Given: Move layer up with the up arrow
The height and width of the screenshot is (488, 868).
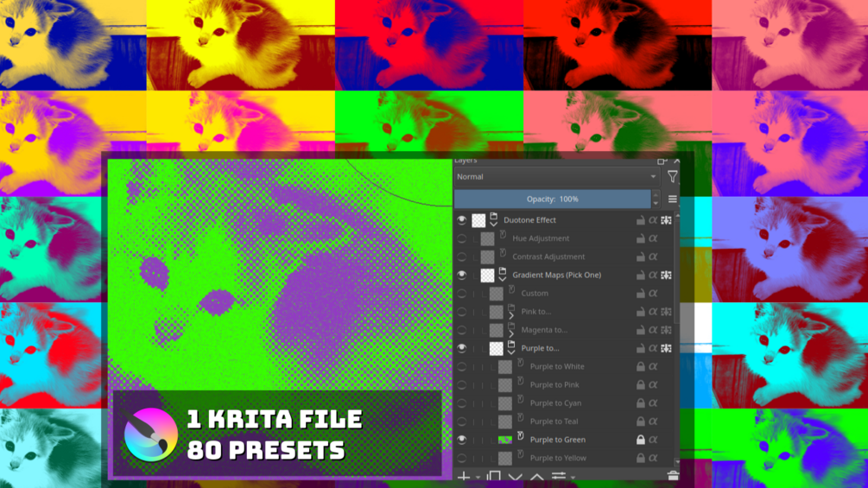Looking at the screenshot, I should click(537, 477).
